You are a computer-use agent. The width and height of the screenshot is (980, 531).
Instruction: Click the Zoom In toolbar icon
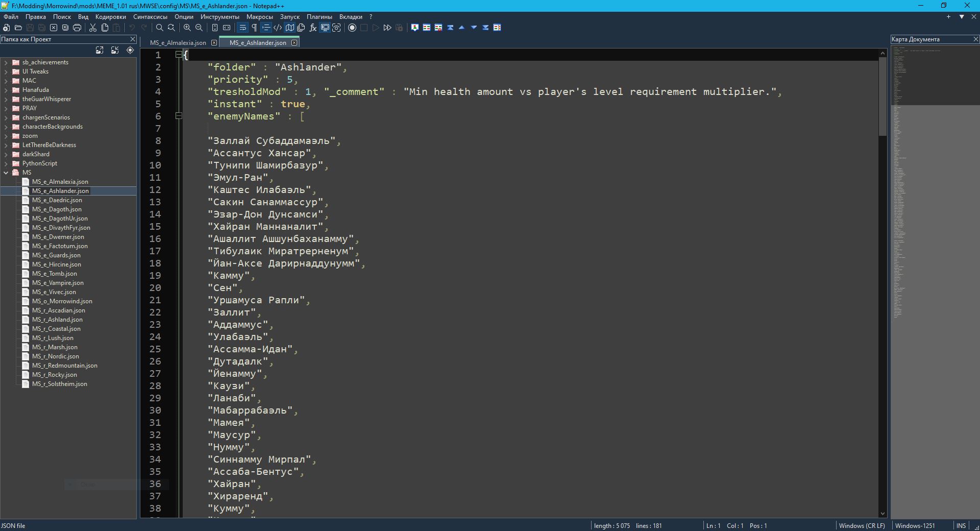coord(187,28)
